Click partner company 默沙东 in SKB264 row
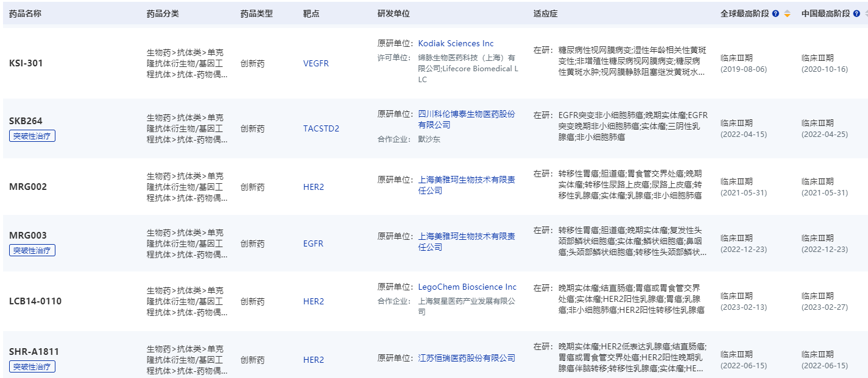The width and height of the screenshot is (868, 378). pyautogui.click(x=430, y=139)
